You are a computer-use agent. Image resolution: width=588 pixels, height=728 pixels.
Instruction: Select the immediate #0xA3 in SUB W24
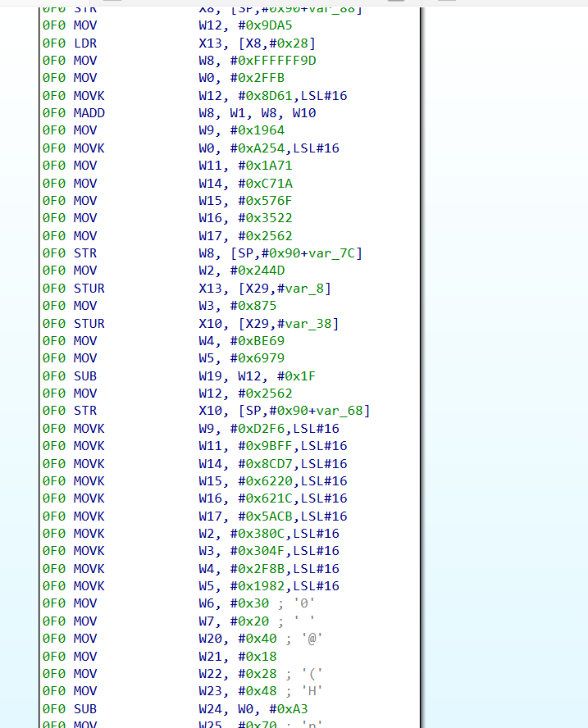point(289,709)
